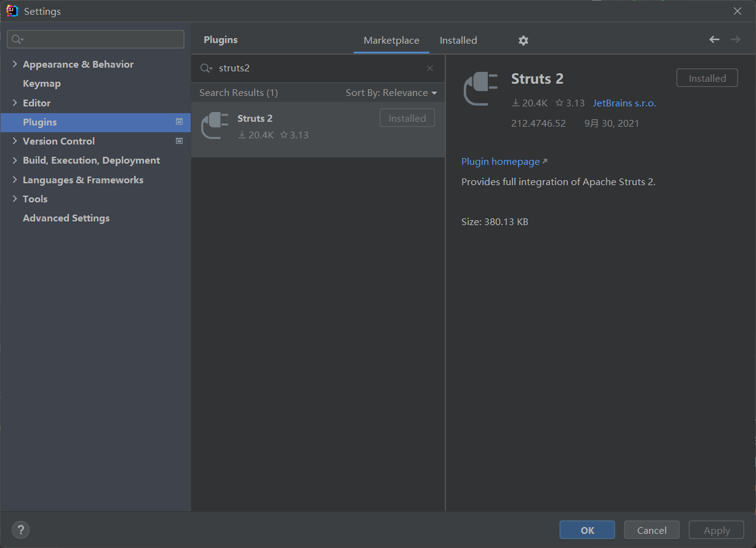
Task: Select Plugins in settings tree
Action: pyautogui.click(x=95, y=122)
